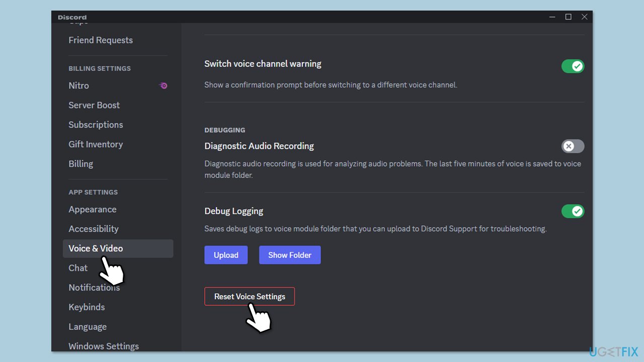Click the Upload button

pyautogui.click(x=226, y=255)
